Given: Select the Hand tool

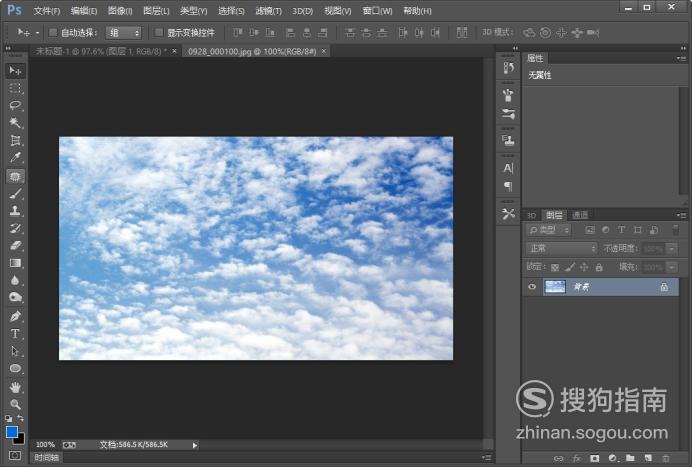Looking at the screenshot, I should pos(15,387).
